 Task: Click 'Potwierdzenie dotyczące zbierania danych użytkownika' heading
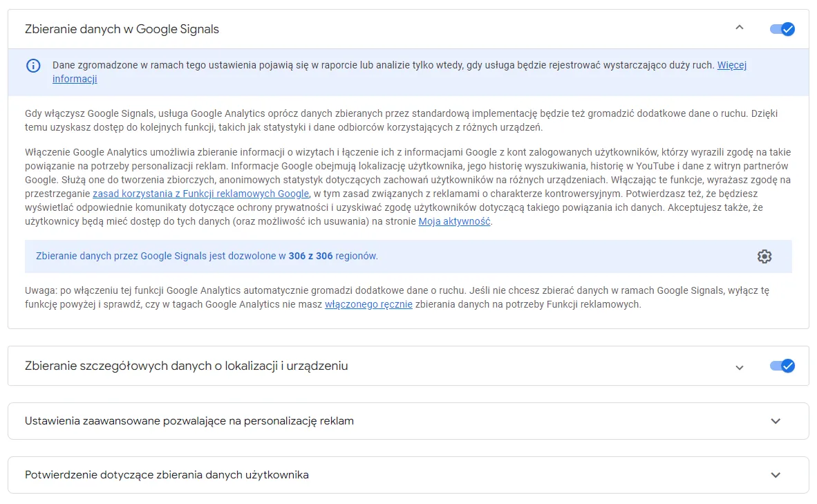click(x=167, y=475)
